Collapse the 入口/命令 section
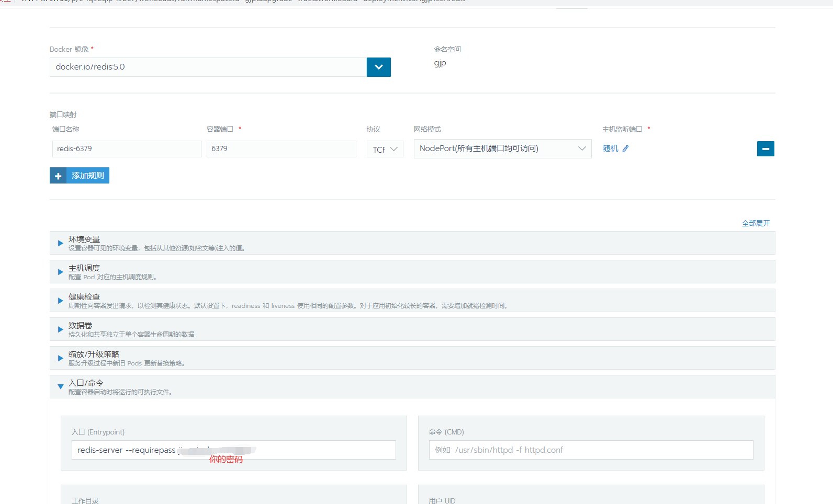Image resolution: width=833 pixels, height=504 pixels. coord(412,387)
